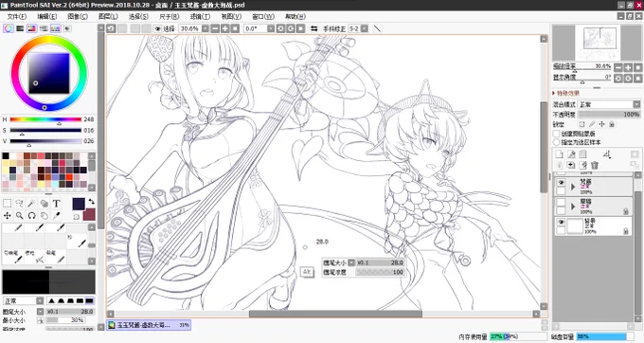This screenshot has width=644, height=343.
Task: Switch to the open psd document tab
Action: point(149,325)
